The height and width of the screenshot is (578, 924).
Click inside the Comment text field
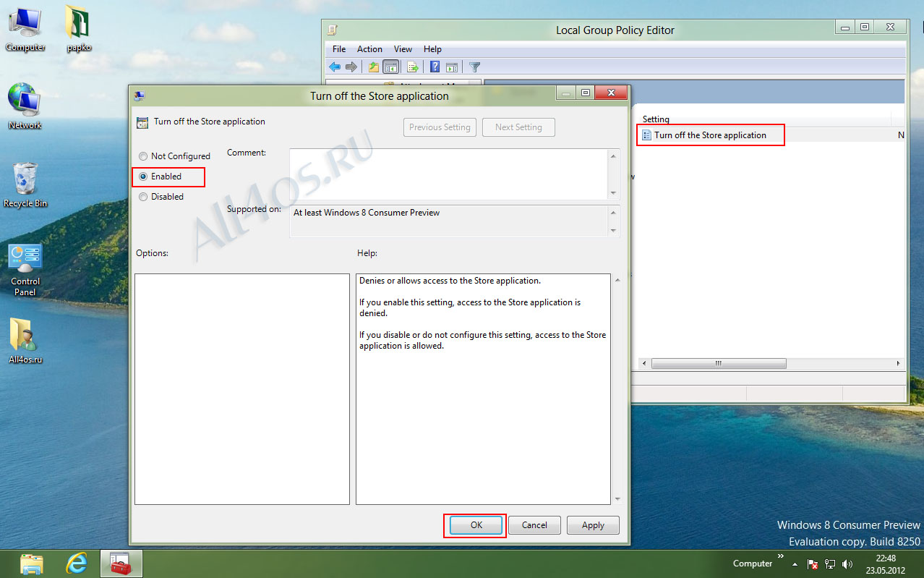pos(449,174)
